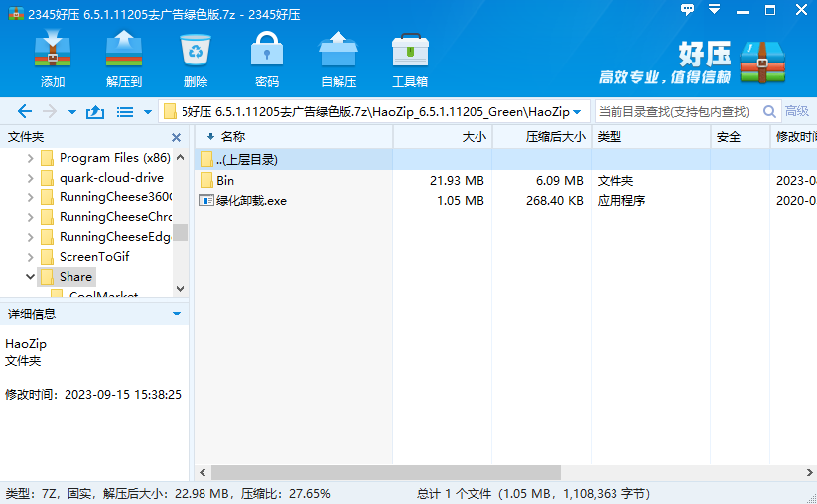Sort by the 名称 column header

(x=294, y=136)
